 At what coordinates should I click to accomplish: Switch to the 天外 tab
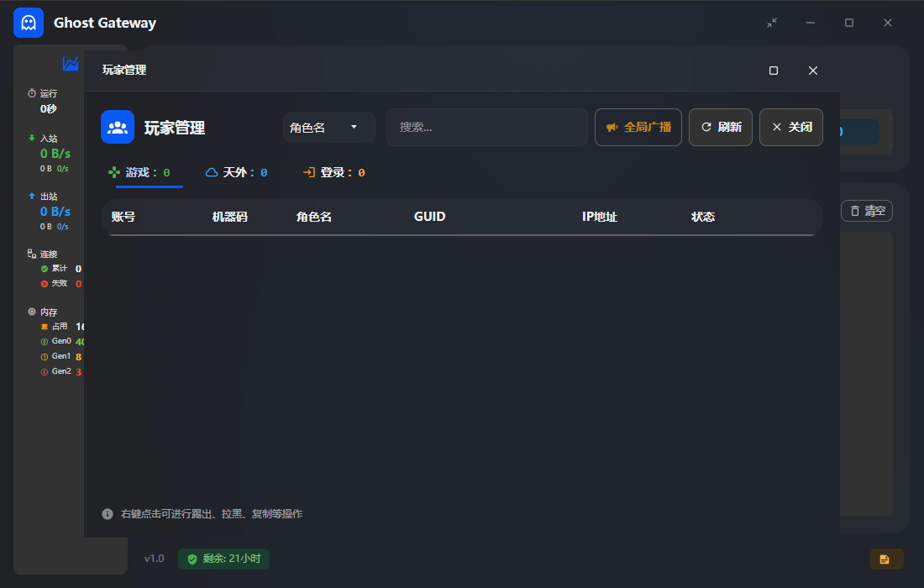point(236,172)
